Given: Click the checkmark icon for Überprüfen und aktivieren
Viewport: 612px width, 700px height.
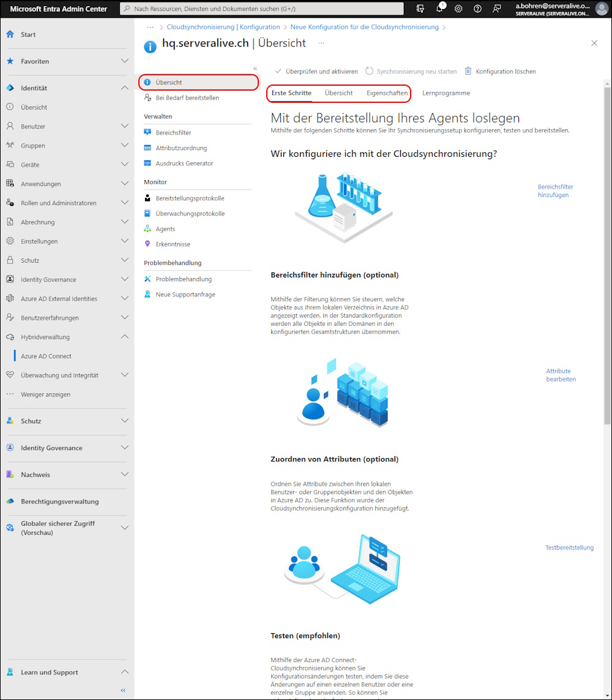Looking at the screenshot, I should [278, 71].
